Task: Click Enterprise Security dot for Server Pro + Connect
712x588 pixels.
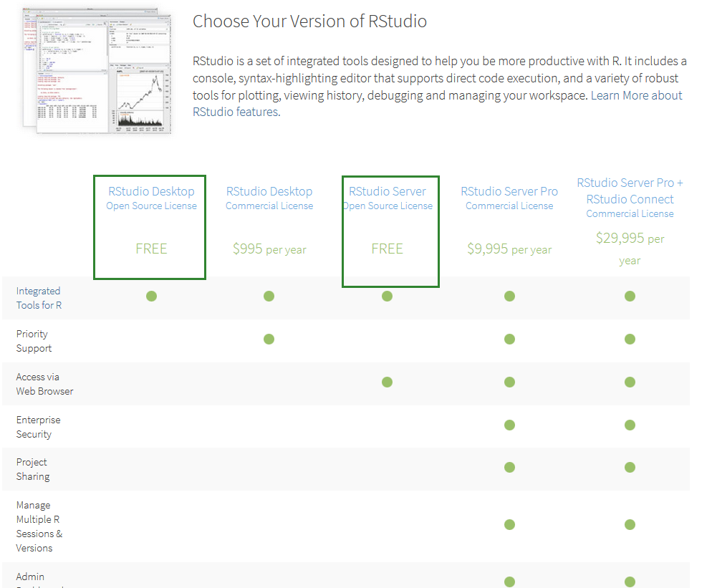Action: click(630, 425)
